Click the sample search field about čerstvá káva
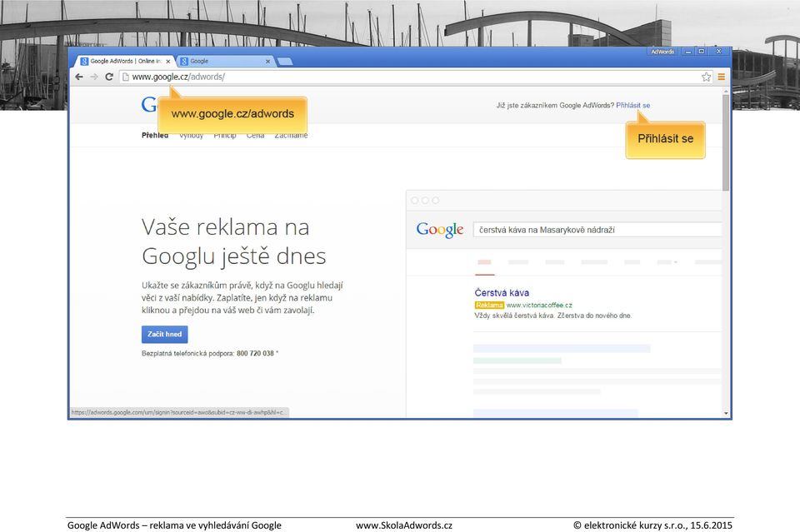 pos(597,230)
